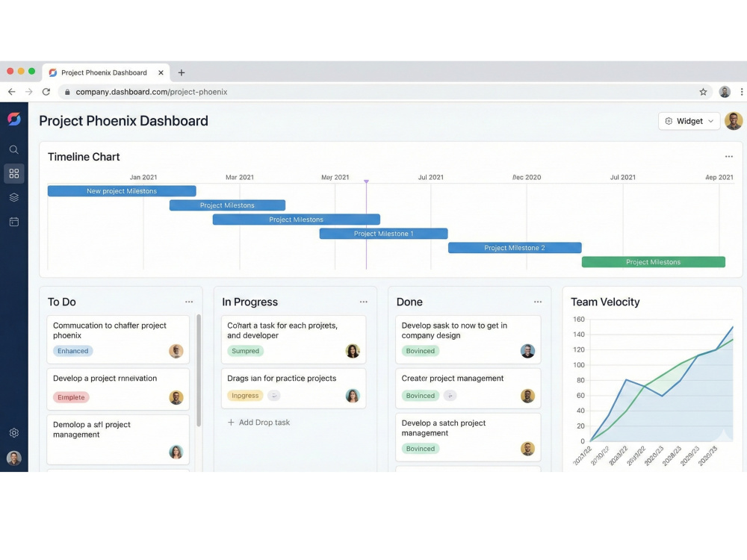This screenshot has width=747, height=560.
Task: Click assignee avatar on Drags ian for practice card
Action: click(353, 396)
